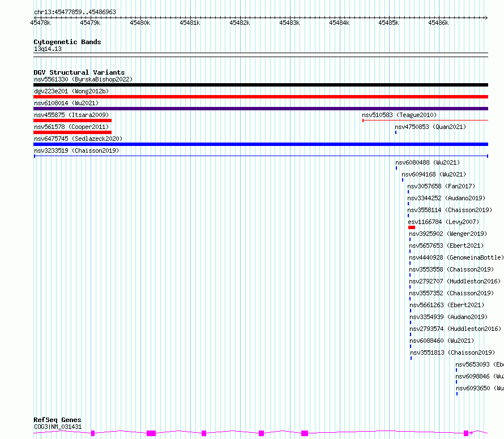Screen dimensions: 504x439
Task: Select the red bar under nsv455875
Action: click(72, 120)
